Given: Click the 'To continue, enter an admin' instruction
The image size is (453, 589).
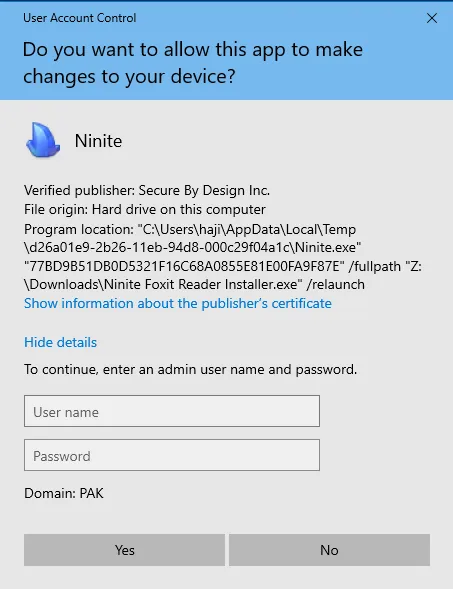Looking at the screenshot, I should [190, 370].
